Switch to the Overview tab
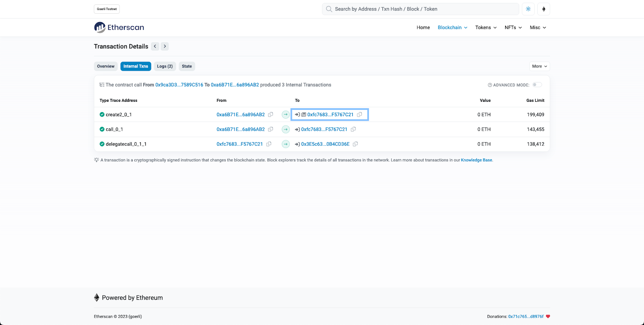Screen dimensions: 644x325 pyautogui.click(x=105, y=66)
